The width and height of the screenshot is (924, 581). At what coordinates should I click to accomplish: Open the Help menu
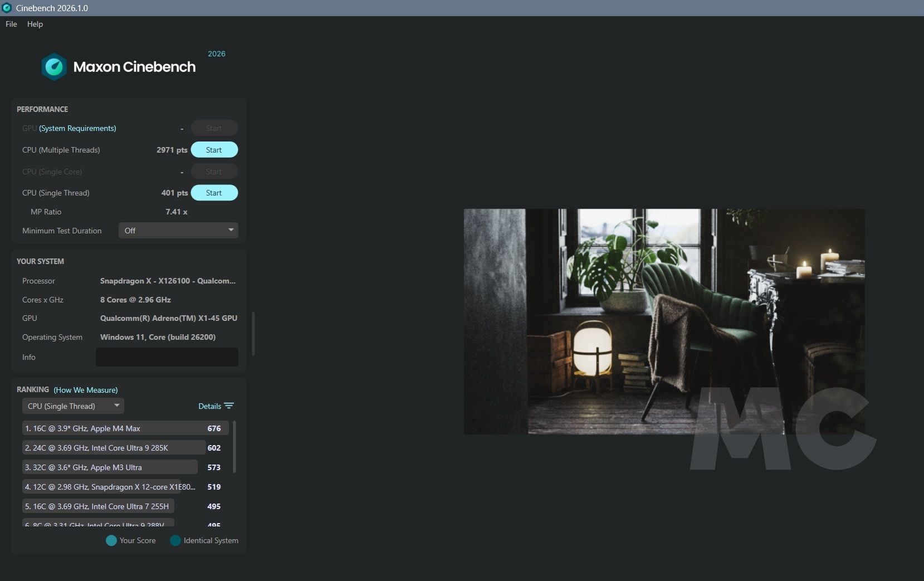coord(35,24)
